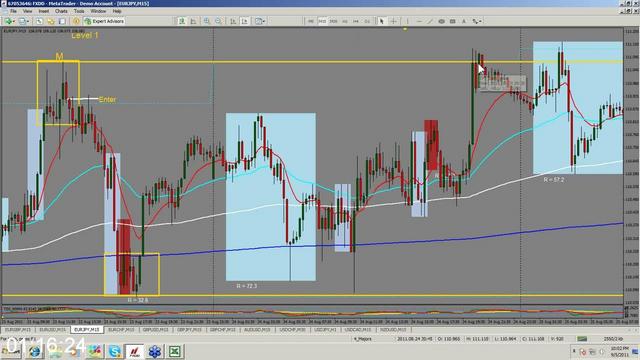Viewport: 640px width, 360px height.
Task: Toggle the Terminal window icon
Action: coord(62,21)
